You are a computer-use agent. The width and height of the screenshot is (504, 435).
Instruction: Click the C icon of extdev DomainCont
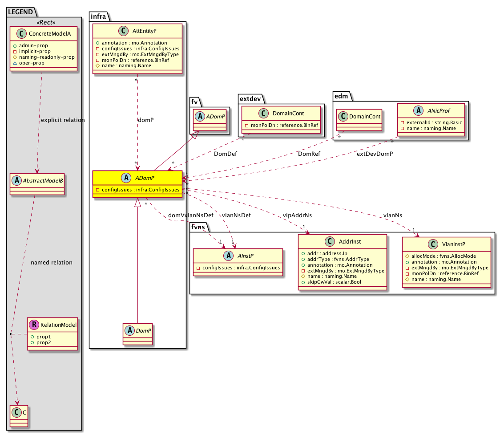click(x=263, y=113)
